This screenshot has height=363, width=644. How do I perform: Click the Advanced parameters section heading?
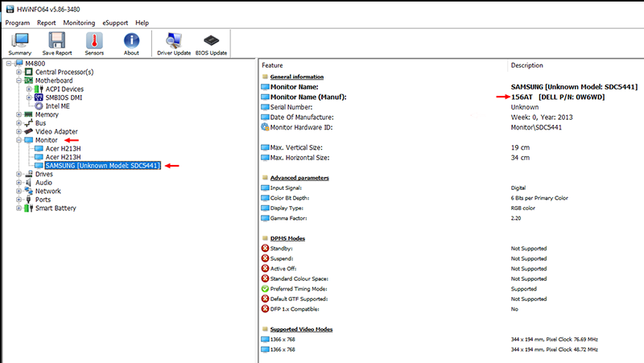[299, 178]
